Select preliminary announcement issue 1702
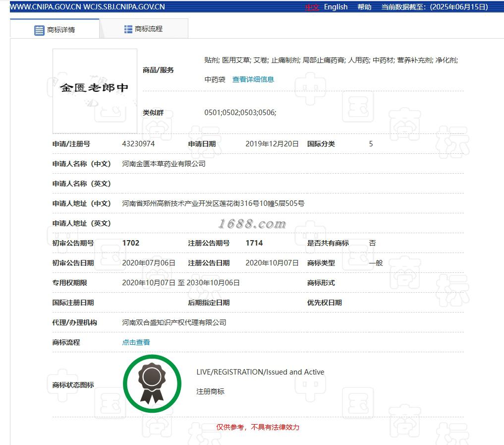 [131, 243]
